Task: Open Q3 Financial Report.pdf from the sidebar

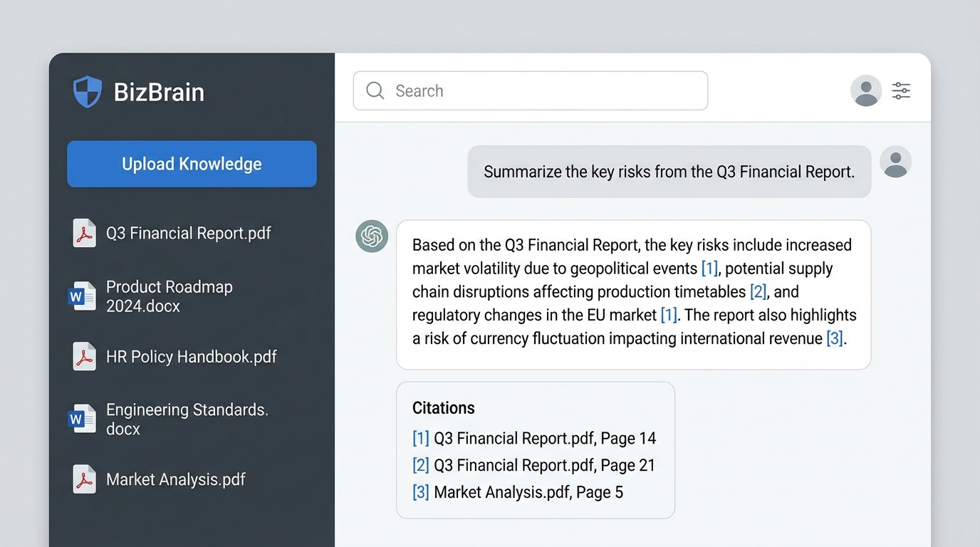Action: click(x=188, y=233)
